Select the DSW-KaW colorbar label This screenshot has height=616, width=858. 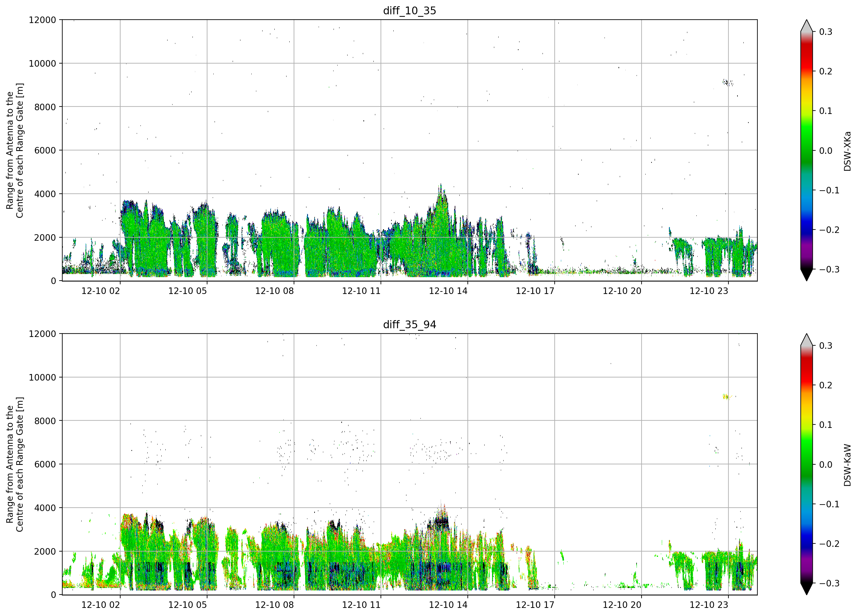847,465
